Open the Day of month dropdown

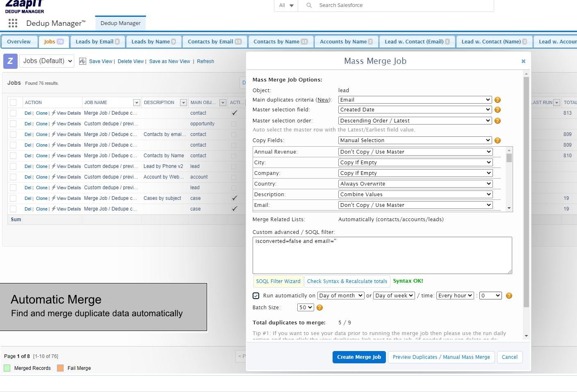pyautogui.click(x=341, y=296)
